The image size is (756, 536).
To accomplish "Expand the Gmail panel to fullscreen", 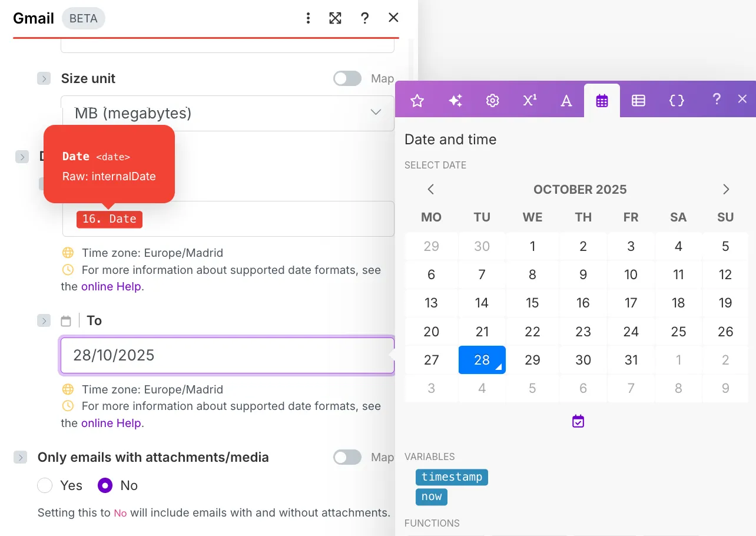I will pyautogui.click(x=336, y=18).
